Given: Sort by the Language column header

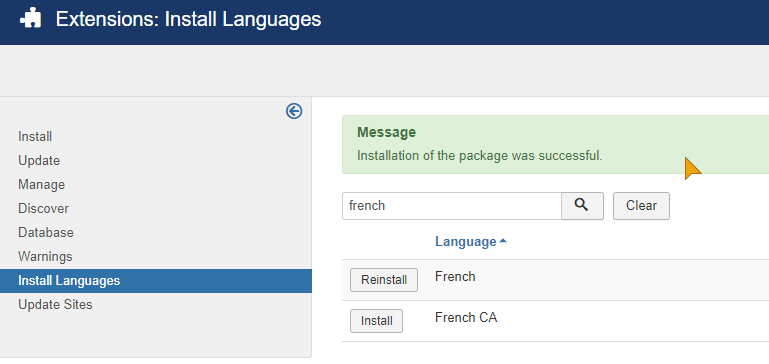Looking at the screenshot, I should click(x=470, y=242).
